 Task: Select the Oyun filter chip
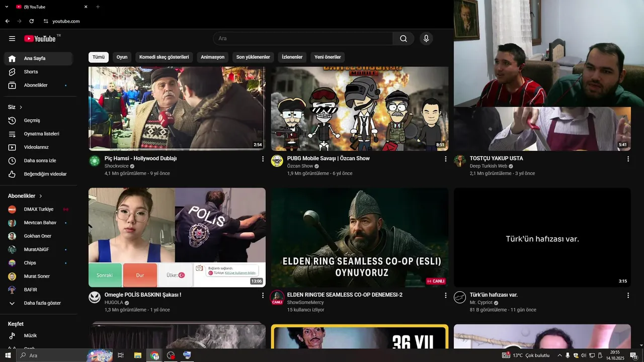click(x=122, y=57)
